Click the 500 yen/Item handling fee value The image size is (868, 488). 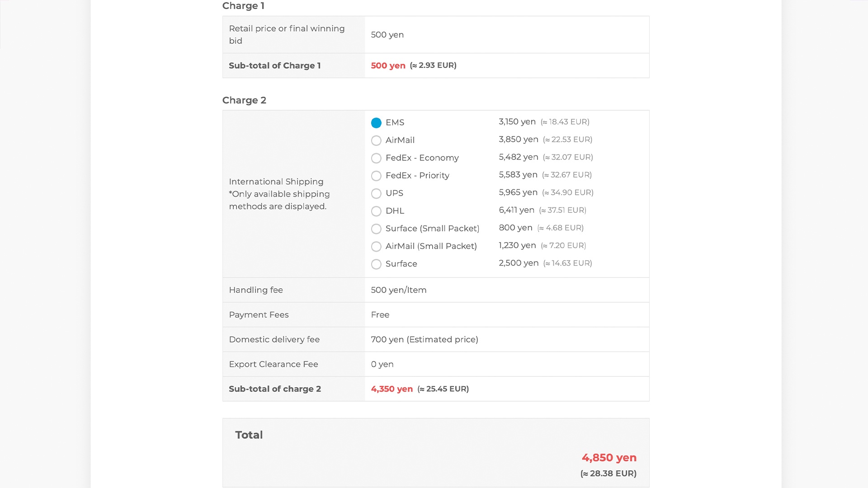click(x=398, y=290)
